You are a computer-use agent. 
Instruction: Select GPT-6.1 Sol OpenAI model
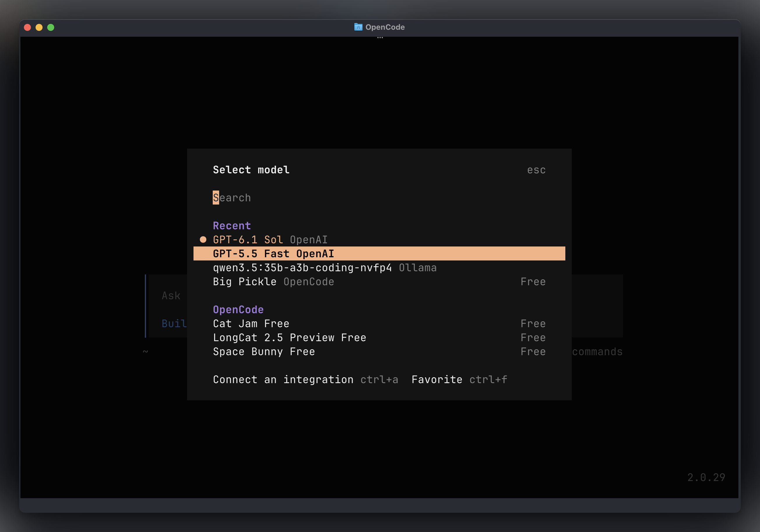click(x=379, y=239)
